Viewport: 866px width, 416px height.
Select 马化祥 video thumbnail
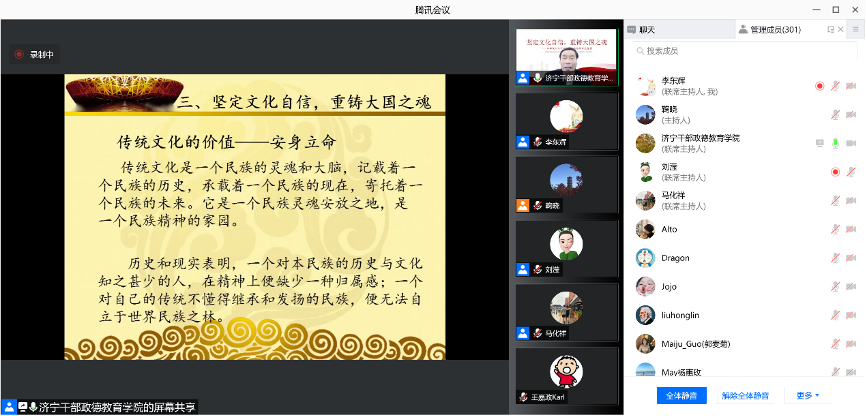[566, 312]
